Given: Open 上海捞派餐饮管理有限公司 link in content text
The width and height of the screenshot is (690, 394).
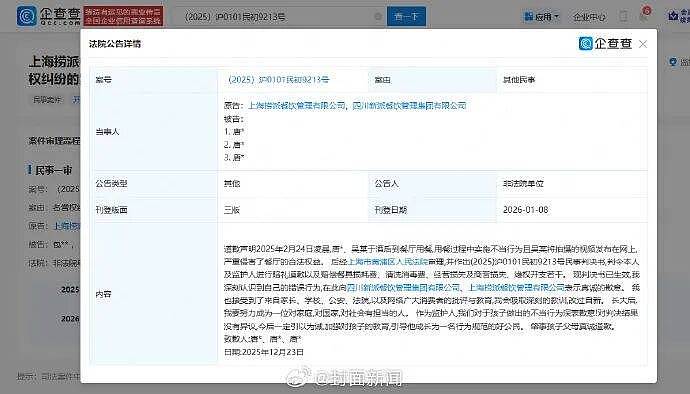Looking at the screenshot, I should click(x=516, y=287).
